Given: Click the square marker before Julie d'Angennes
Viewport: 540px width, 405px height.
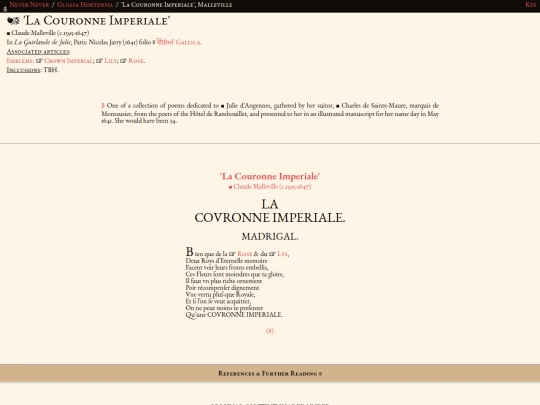Looking at the screenshot, I should 222,106.
